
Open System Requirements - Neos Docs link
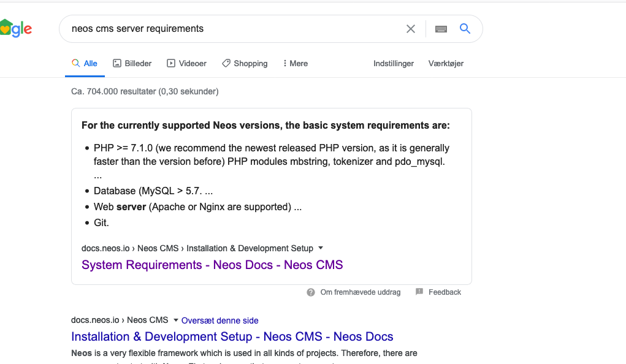coord(212,265)
